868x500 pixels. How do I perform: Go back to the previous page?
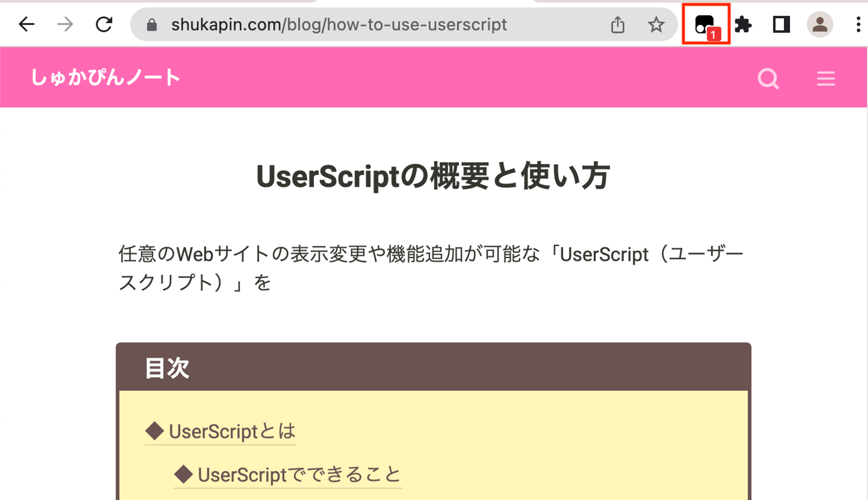click(x=26, y=24)
